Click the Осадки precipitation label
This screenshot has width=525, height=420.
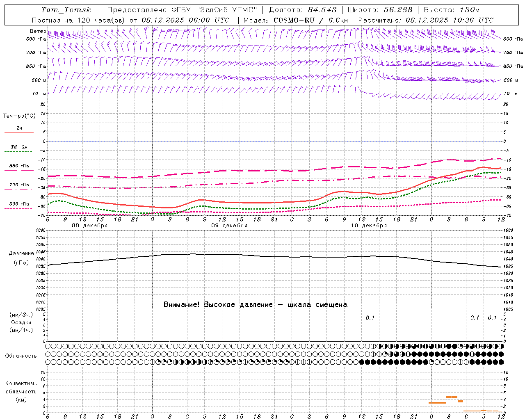click(x=21, y=322)
